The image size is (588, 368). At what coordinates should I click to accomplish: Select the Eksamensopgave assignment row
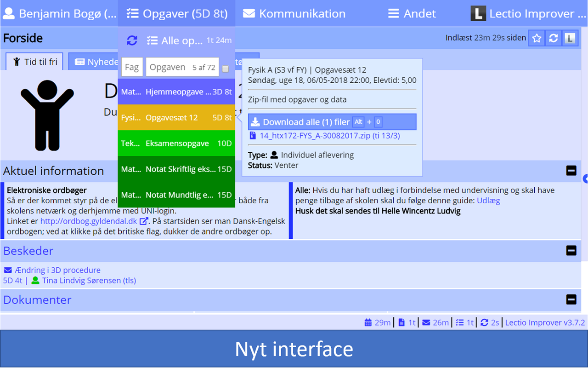click(176, 143)
